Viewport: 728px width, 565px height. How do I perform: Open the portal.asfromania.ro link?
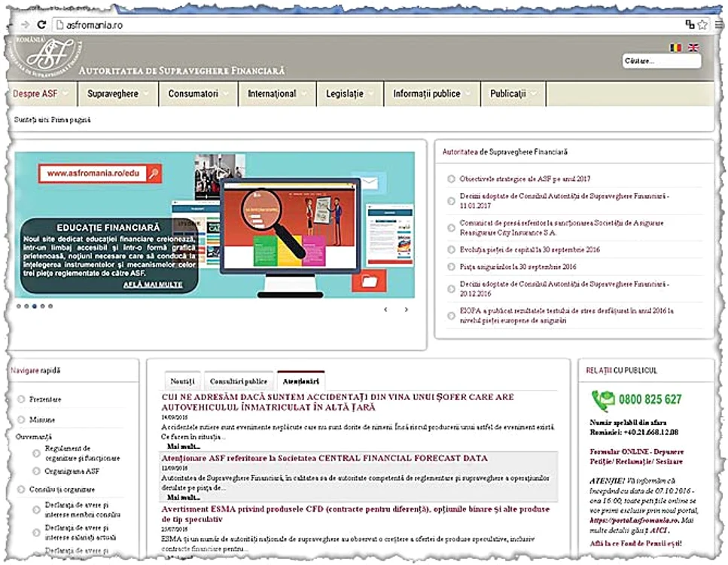(634, 521)
